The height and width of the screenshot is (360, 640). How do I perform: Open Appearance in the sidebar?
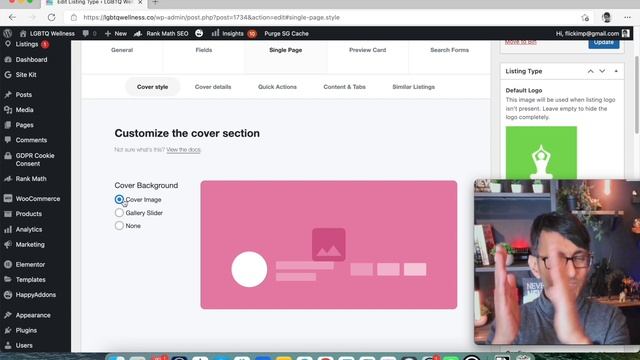click(x=33, y=315)
